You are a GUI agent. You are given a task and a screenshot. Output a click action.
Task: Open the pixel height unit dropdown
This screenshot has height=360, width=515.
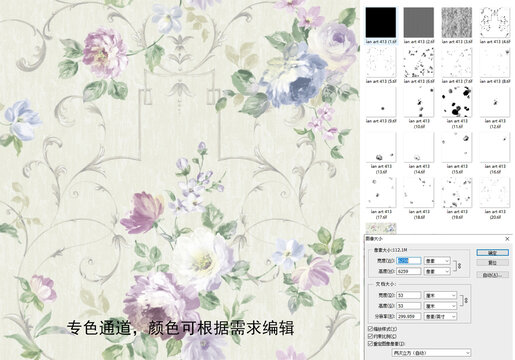coord(437,271)
